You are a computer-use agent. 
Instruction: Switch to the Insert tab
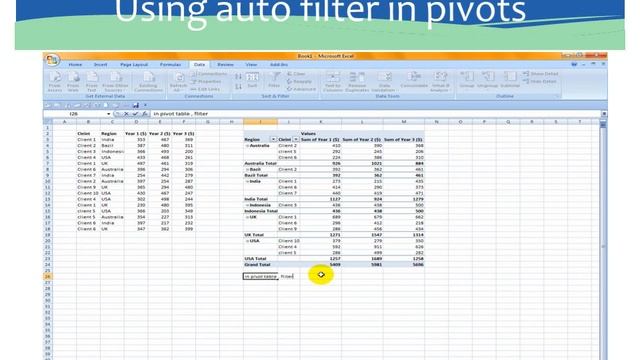click(x=100, y=64)
